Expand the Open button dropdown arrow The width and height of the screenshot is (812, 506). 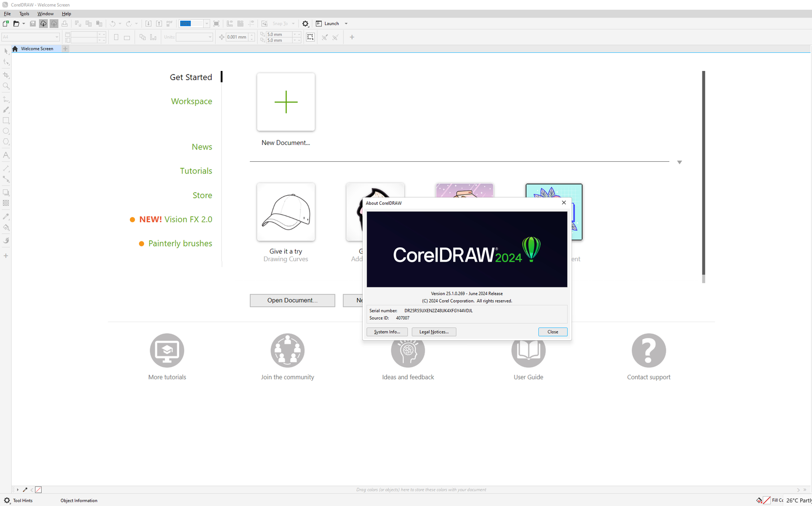coord(23,24)
